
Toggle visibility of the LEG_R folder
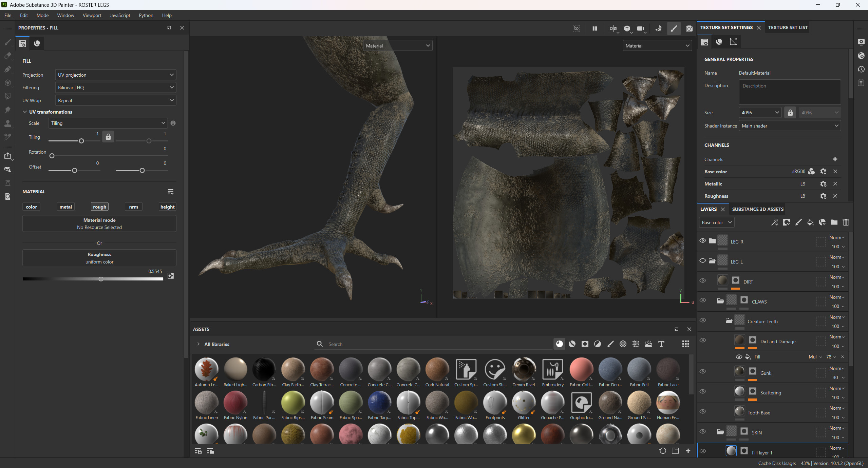tap(703, 241)
